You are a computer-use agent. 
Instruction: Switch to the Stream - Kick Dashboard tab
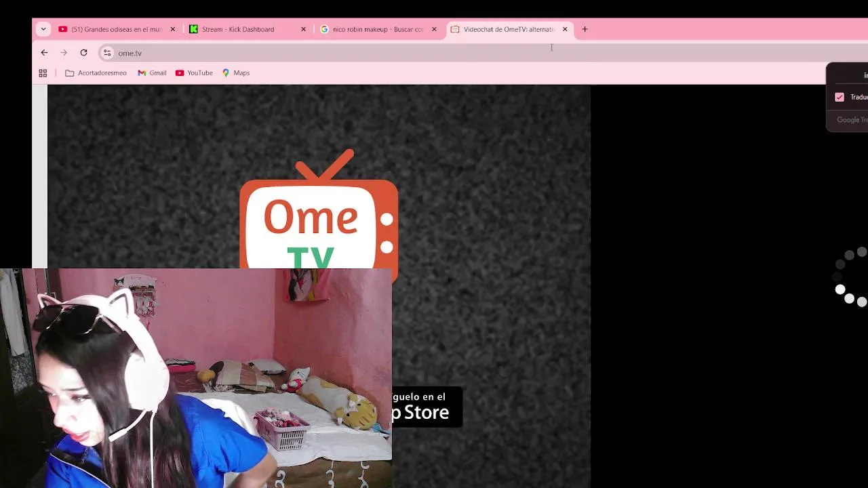[248, 29]
